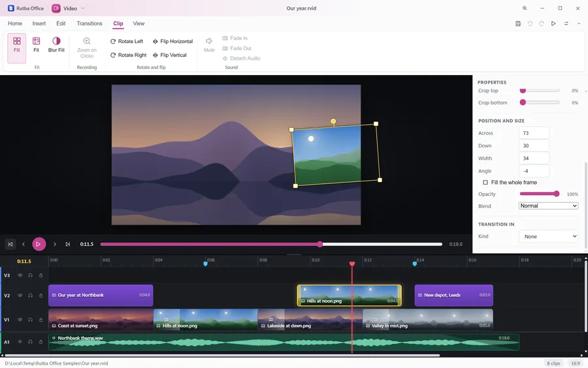Select the Clip tab
Image resolution: width=588 pixels, height=368 pixels.
(118, 23)
